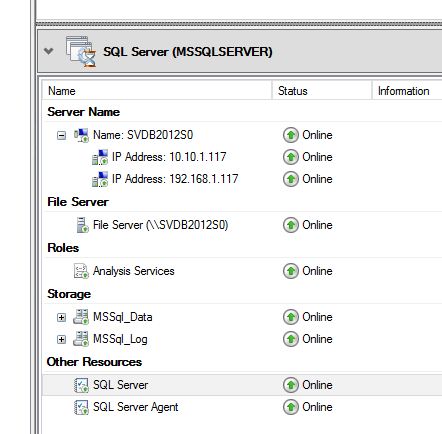This screenshot has width=442, height=434.
Task: Click Online status text for MSSql_Log
Action: click(x=317, y=339)
